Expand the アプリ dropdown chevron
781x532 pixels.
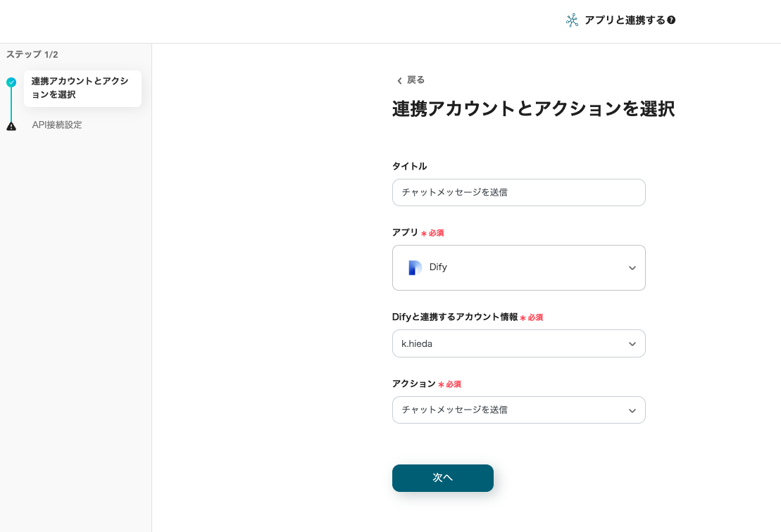pyautogui.click(x=632, y=268)
